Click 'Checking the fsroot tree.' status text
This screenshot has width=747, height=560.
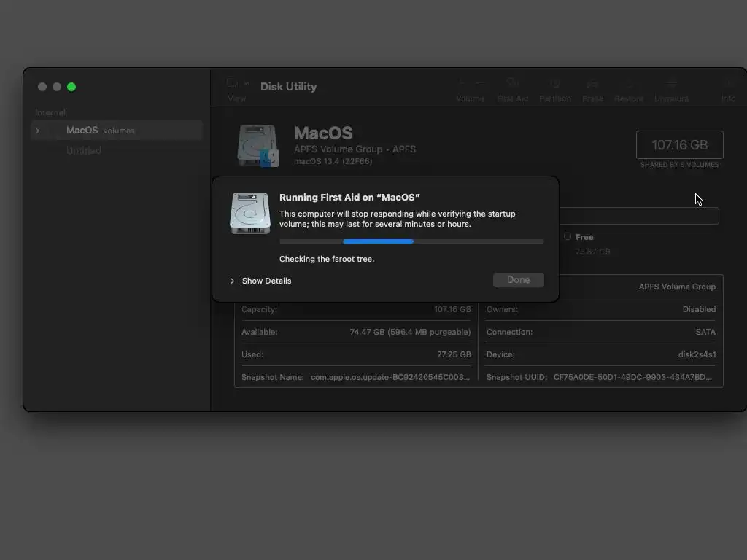(327, 259)
